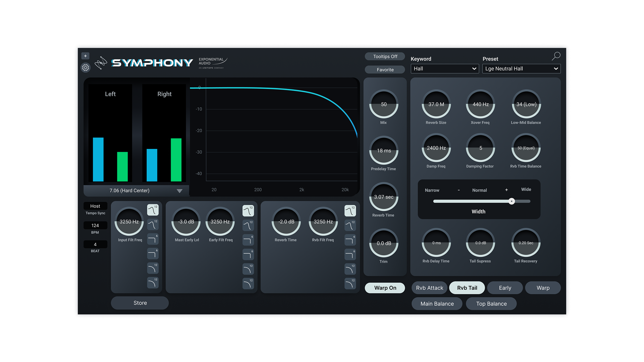Viewport: 644px width, 362px height.
Task: Select bottom filter shape icon beside Early Filt Freq
Action: (248, 284)
